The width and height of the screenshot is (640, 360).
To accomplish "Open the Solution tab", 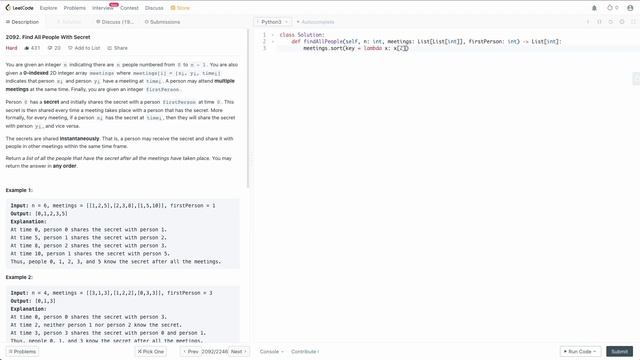I will (69, 22).
